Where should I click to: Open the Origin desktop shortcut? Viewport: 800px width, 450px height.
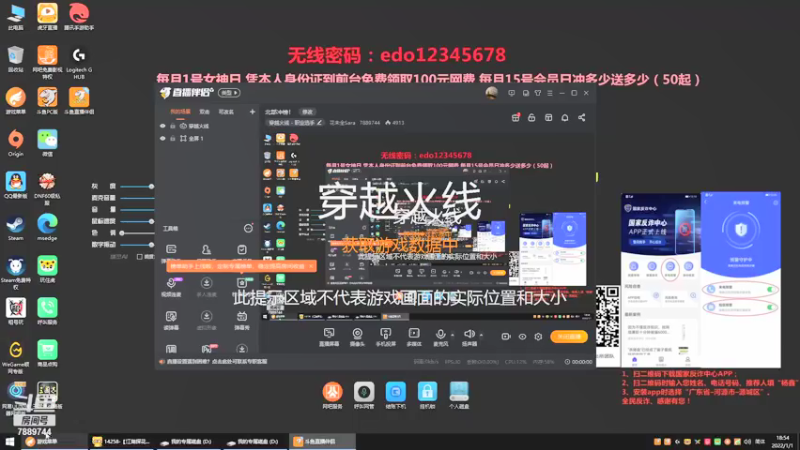[16, 143]
